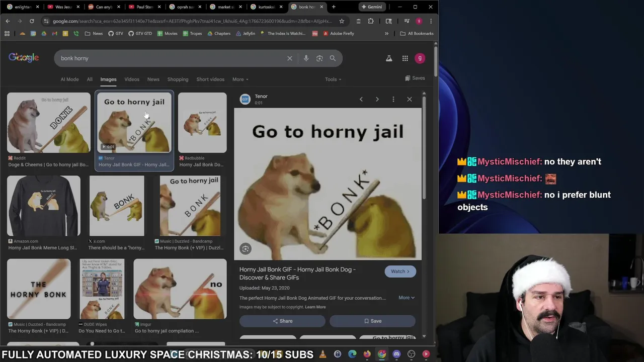
Task: Click the Share button
Action: click(282, 321)
